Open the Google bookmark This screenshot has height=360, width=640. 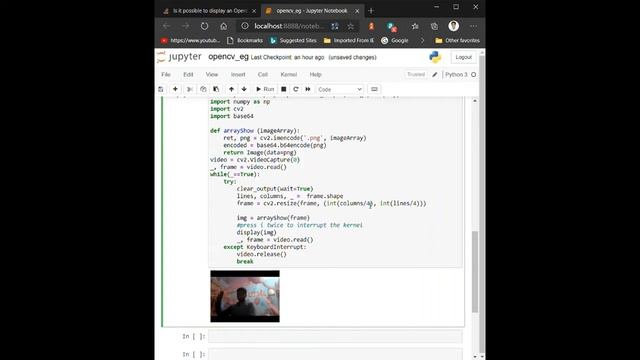click(395, 40)
